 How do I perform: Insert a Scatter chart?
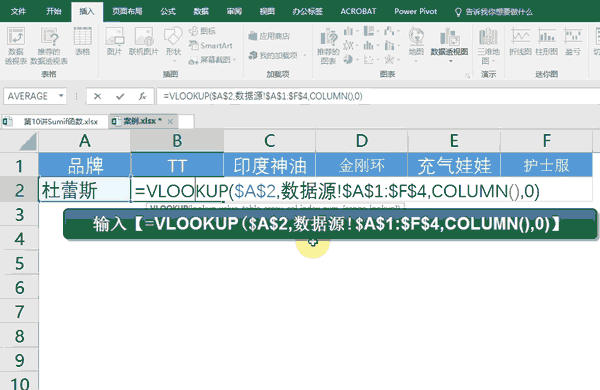tap(371, 59)
